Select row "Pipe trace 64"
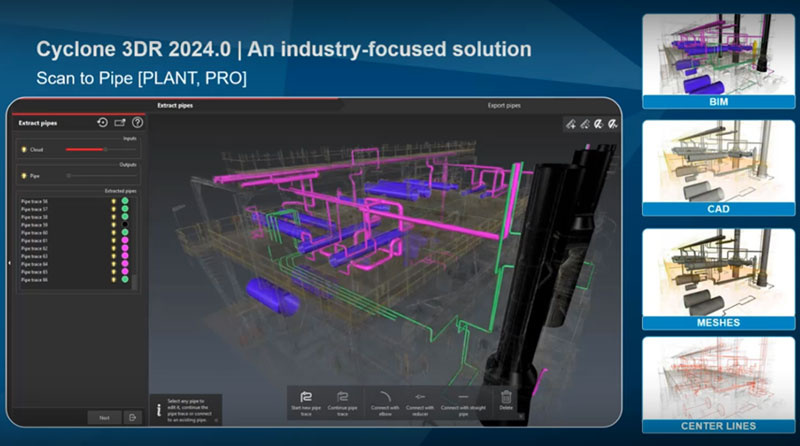The height and width of the screenshot is (446, 800). 74,264
